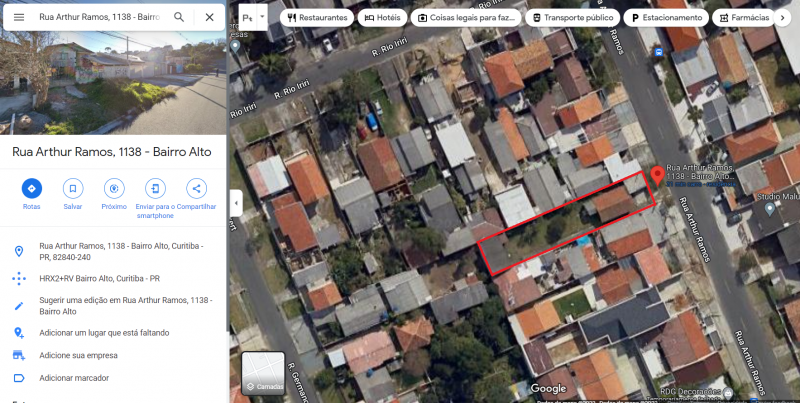Click Enviar para o smartphone icon

155,188
